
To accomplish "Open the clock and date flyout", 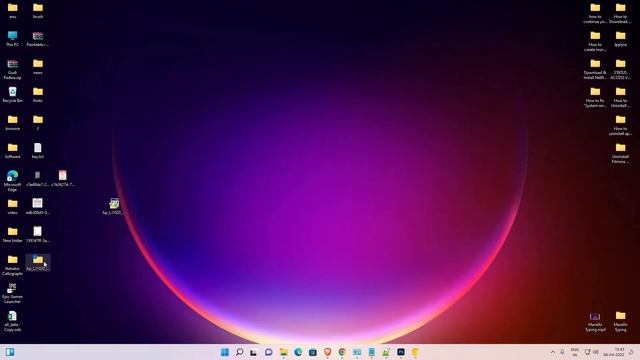I will (x=614, y=352).
